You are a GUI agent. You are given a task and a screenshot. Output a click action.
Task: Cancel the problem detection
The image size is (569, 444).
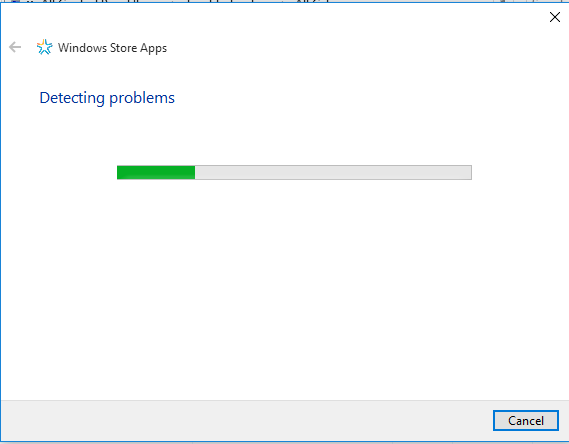point(525,420)
